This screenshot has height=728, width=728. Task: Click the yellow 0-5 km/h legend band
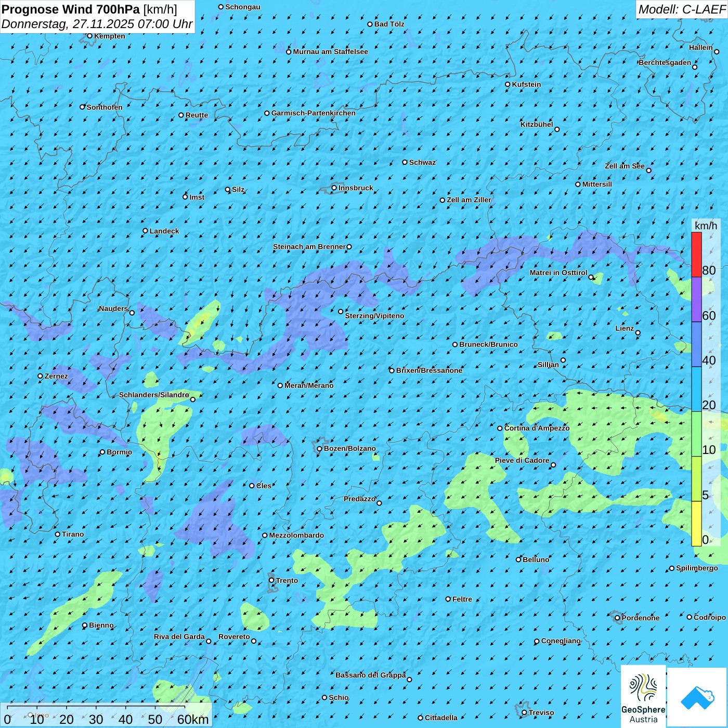696,524
